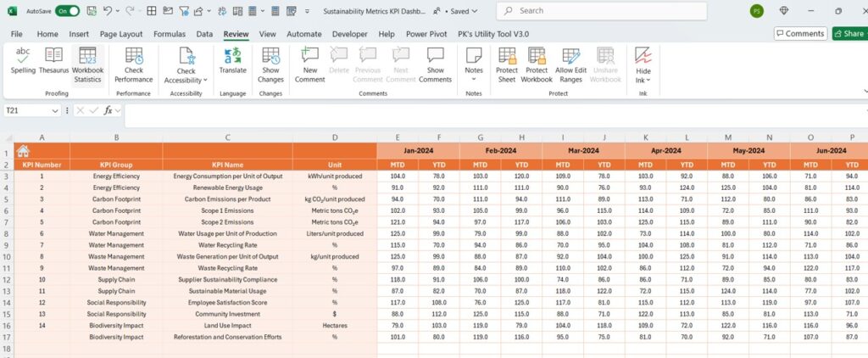Select the "Scope 1 Emissions" cell
Image resolution: width=868 pixels, height=358 pixels.
click(x=227, y=210)
